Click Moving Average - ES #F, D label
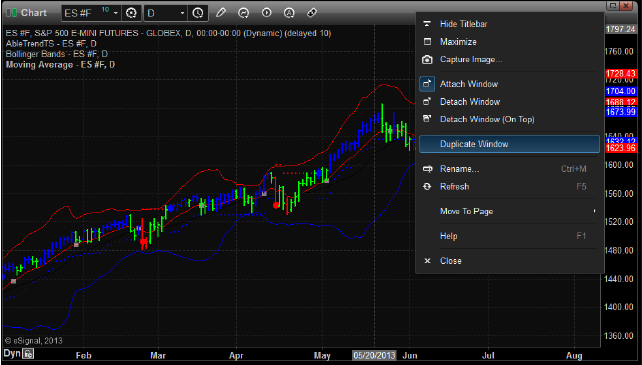 (60, 65)
